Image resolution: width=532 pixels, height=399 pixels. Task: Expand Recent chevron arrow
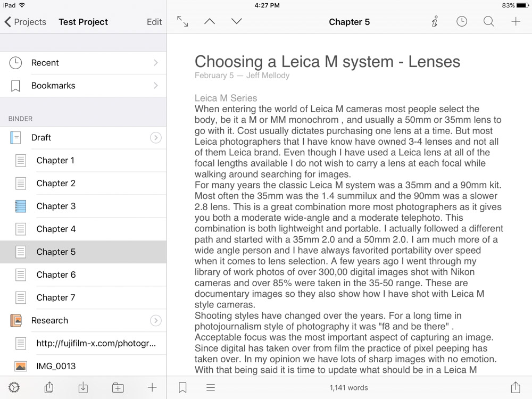point(156,63)
